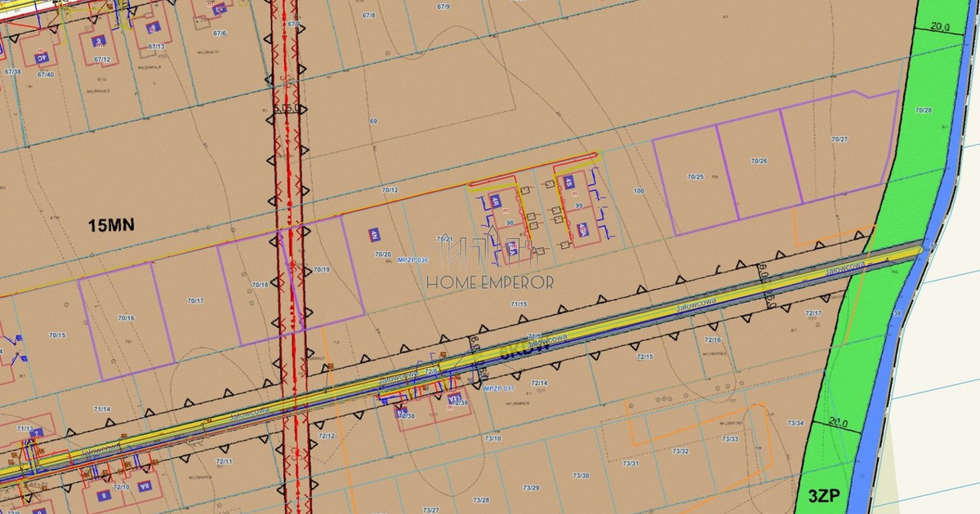Select parcel number 73/29
The height and width of the screenshot is (514, 980).
(x=531, y=488)
